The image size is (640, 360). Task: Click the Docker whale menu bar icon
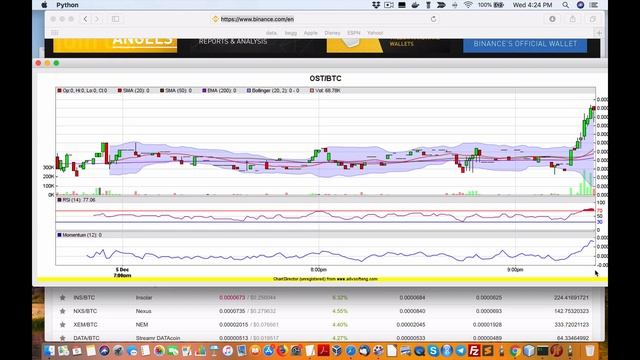tap(415, 5)
